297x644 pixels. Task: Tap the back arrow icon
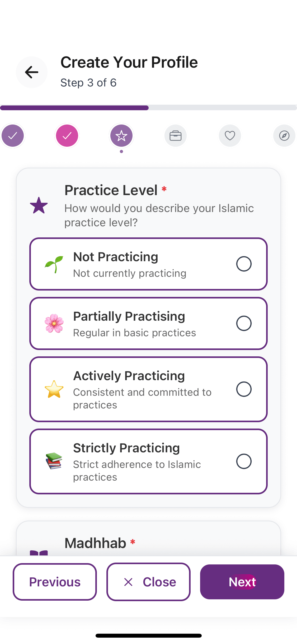(x=32, y=72)
